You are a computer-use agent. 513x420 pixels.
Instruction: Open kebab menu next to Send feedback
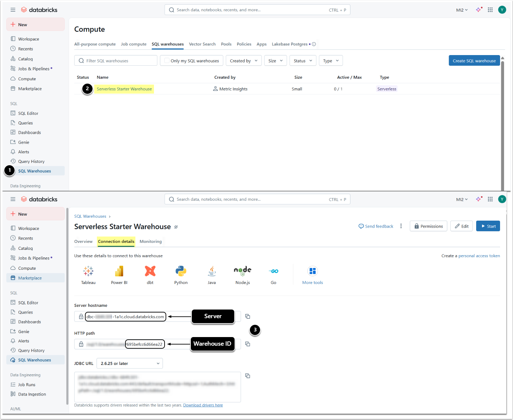coord(401,226)
